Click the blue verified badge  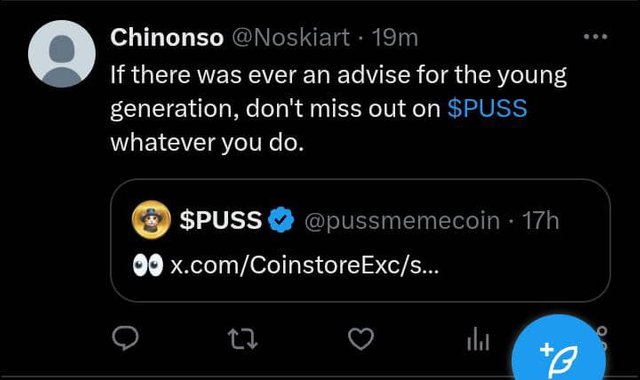281,220
